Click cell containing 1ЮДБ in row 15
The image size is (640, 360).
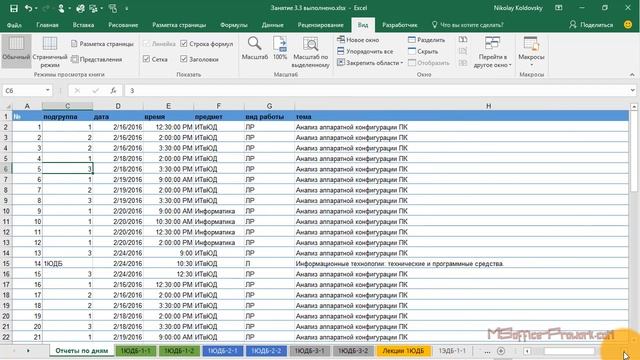click(67, 264)
